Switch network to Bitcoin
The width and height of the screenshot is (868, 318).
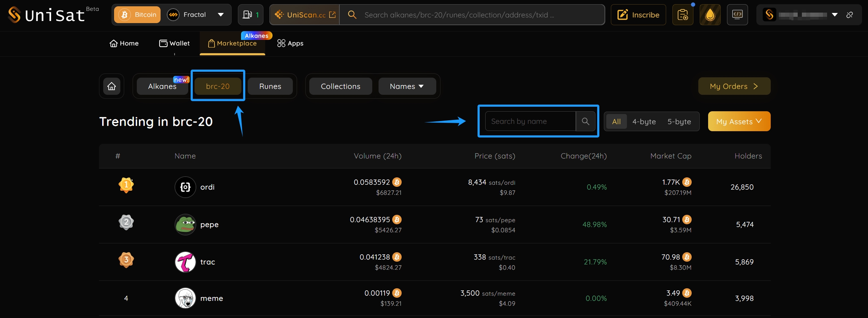click(x=137, y=15)
